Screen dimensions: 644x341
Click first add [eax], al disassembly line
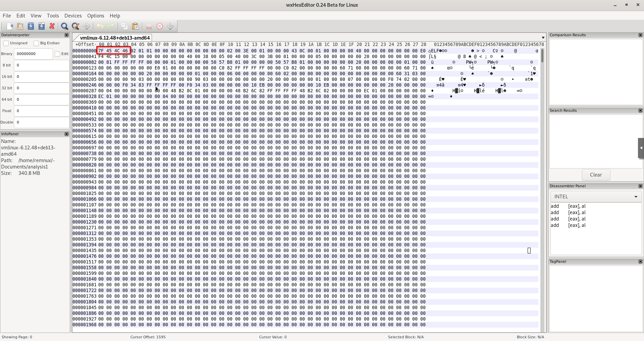point(568,206)
